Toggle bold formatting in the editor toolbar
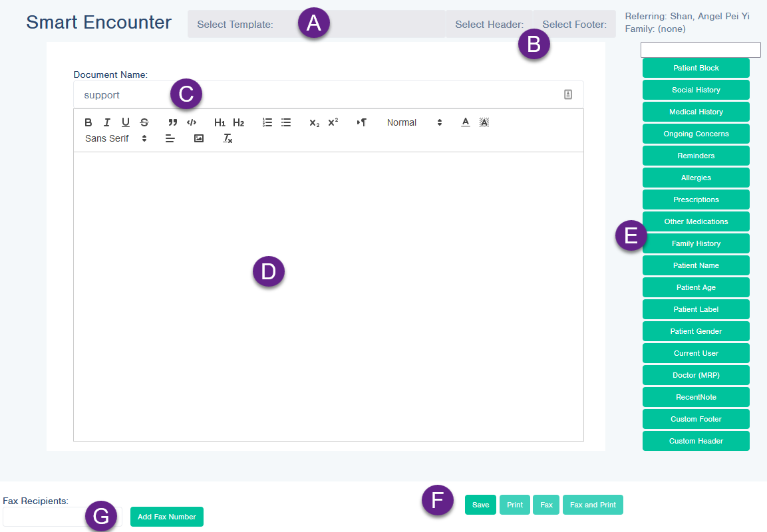This screenshot has width=767, height=532. 88,122
